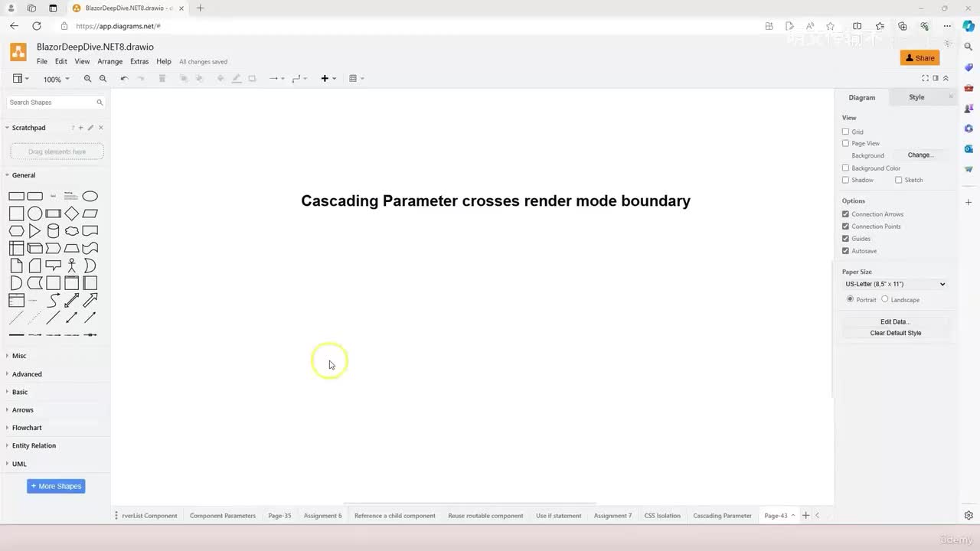Enable the Page View checkbox
Screen dimensions: 980x551
(845, 143)
